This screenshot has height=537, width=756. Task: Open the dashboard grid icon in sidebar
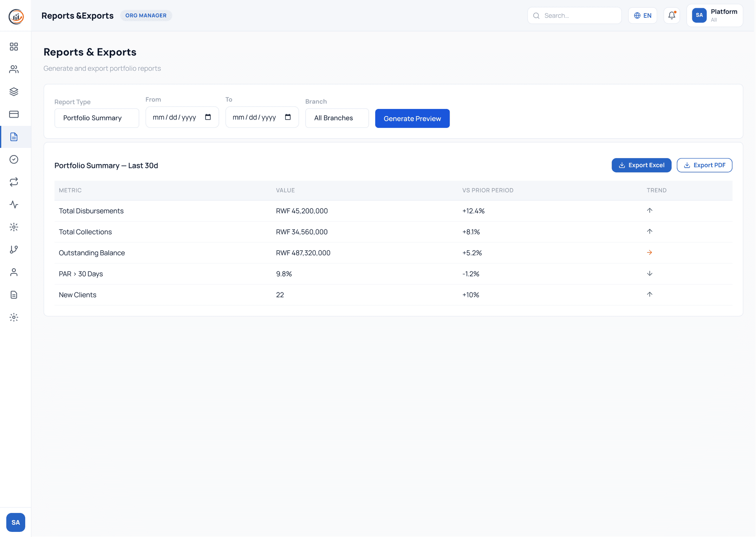coord(14,47)
